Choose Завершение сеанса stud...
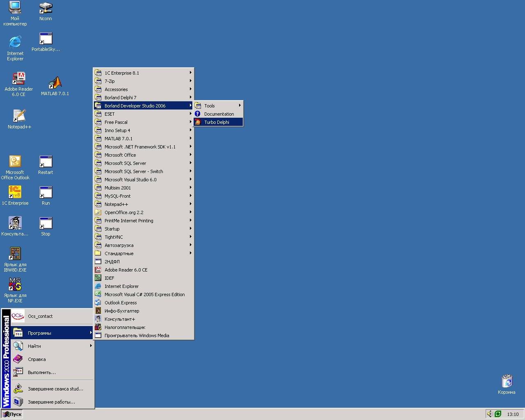 52,389
